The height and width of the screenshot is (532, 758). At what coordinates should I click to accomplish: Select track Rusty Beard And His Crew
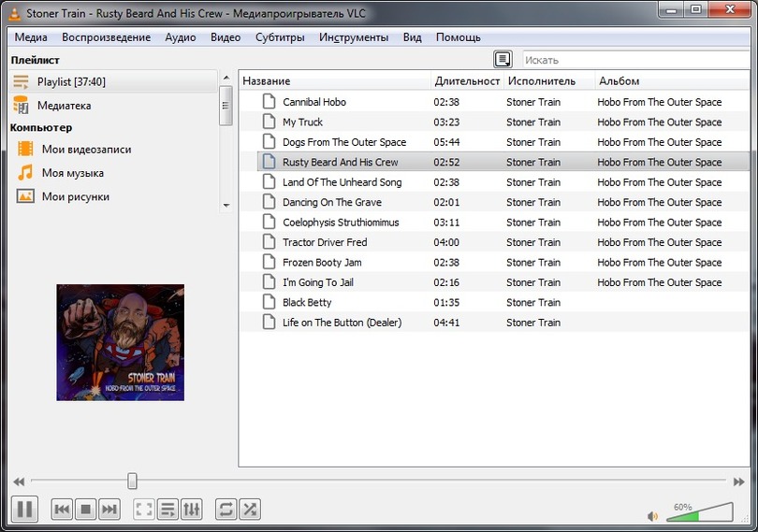pyautogui.click(x=341, y=163)
